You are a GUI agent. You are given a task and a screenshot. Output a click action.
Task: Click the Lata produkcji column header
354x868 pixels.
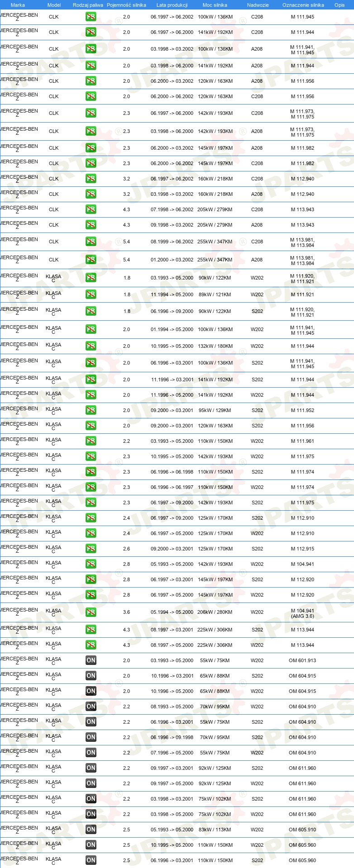pos(172,5)
